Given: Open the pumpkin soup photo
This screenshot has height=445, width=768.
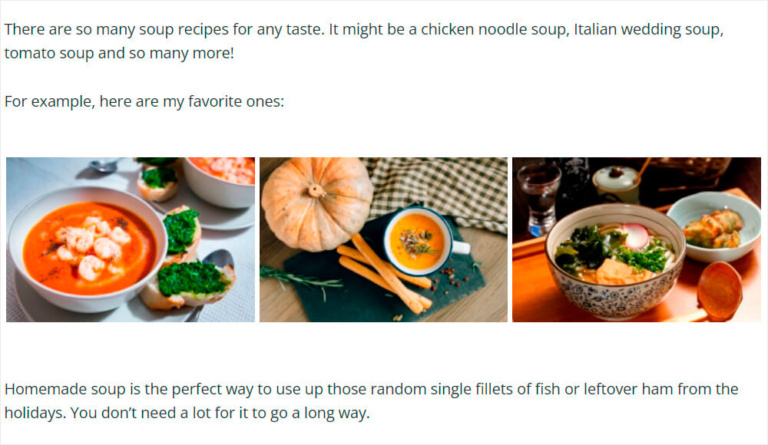Looking at the screenshot, I should [383, 240].
